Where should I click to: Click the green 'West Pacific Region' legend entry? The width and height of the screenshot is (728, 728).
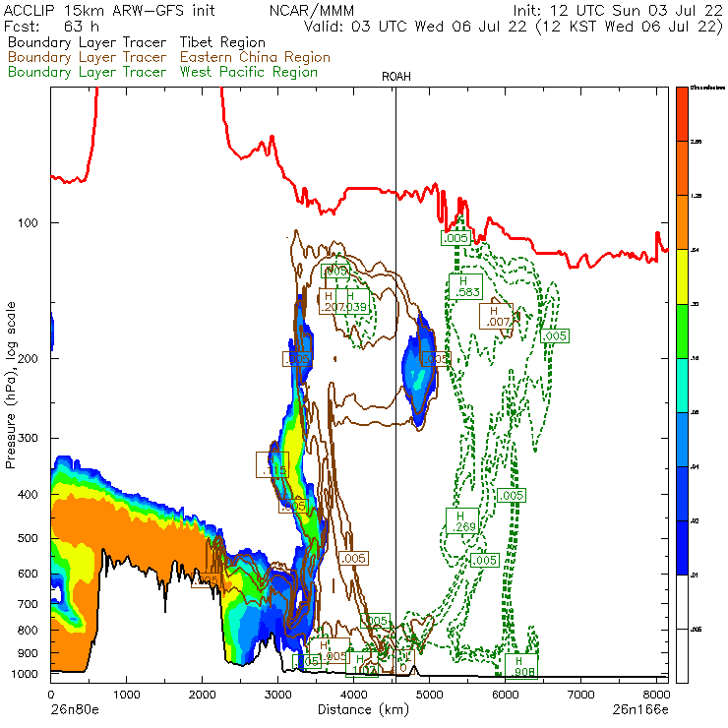248,72
